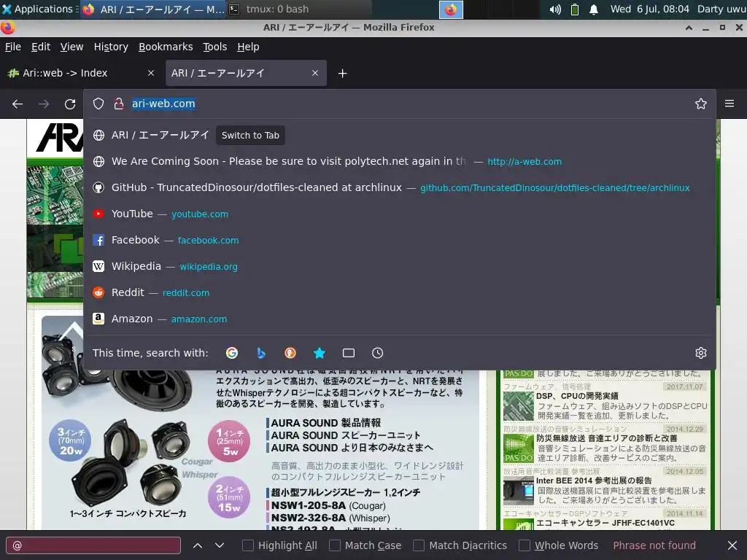Screen dimensions: 747x560
Task: Jump to next find match
Action: [x=219, y=545]
